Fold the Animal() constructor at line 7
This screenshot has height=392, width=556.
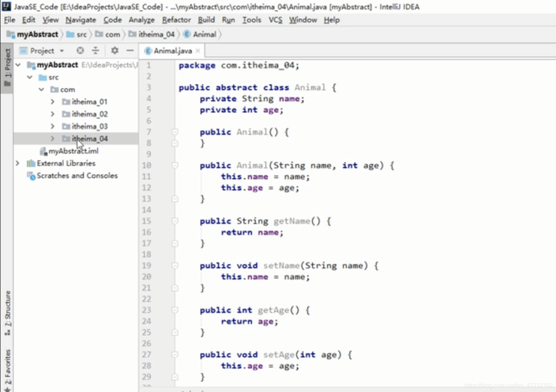click(x=175, y=132)
